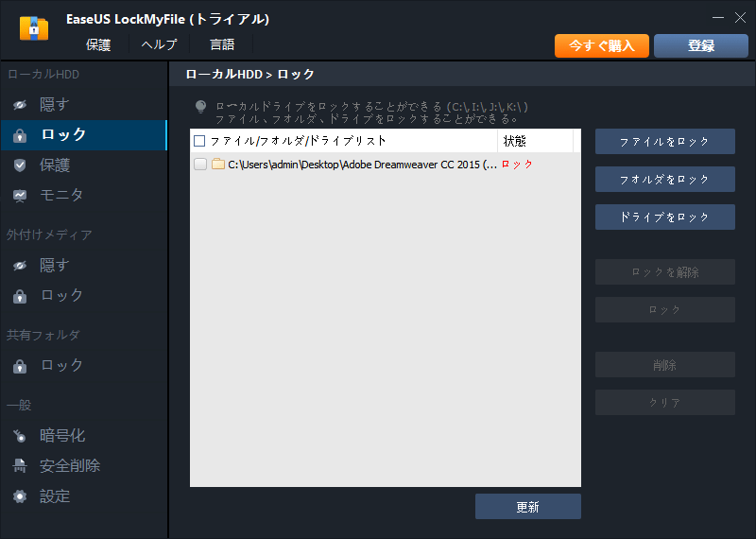Toggle the select-all checkbox in list header
Image resolution: width=756 pixels, height=539 pixels.
coord(199,141)
